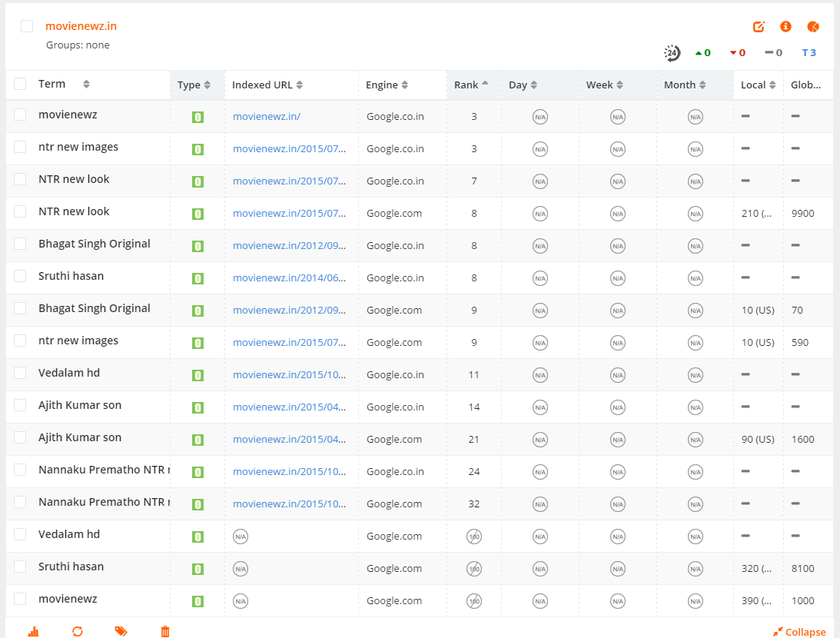
Task: Check the box for Vedalam hd Google.co.in row
Action: click(x=20, y=374)
